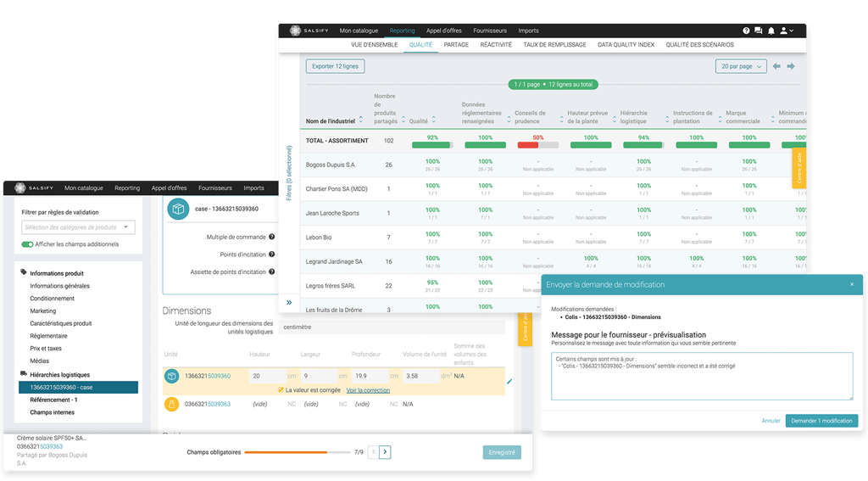Select 13663215039360 - case tree item
The width and height of the screenshot is (868, 481).
(x=78, y=388)
